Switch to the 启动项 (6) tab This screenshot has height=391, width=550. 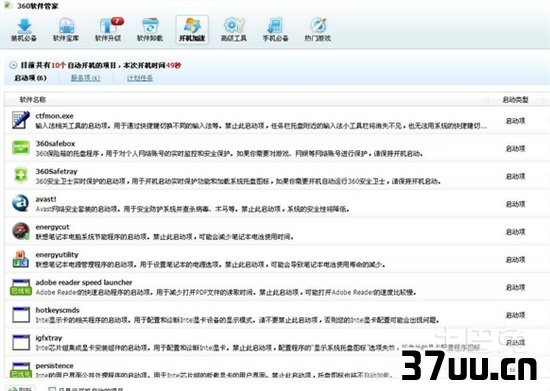(31, 78)
